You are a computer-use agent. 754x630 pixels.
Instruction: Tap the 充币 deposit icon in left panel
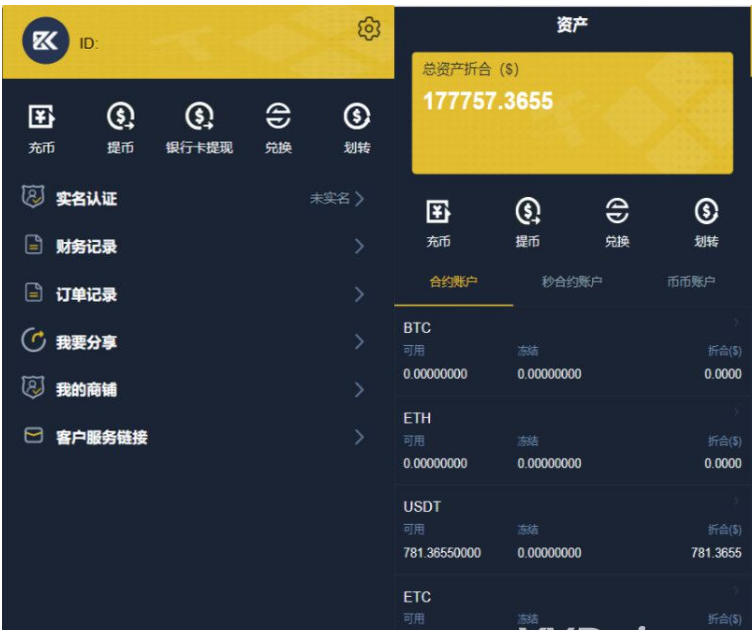tap(41, 119)
